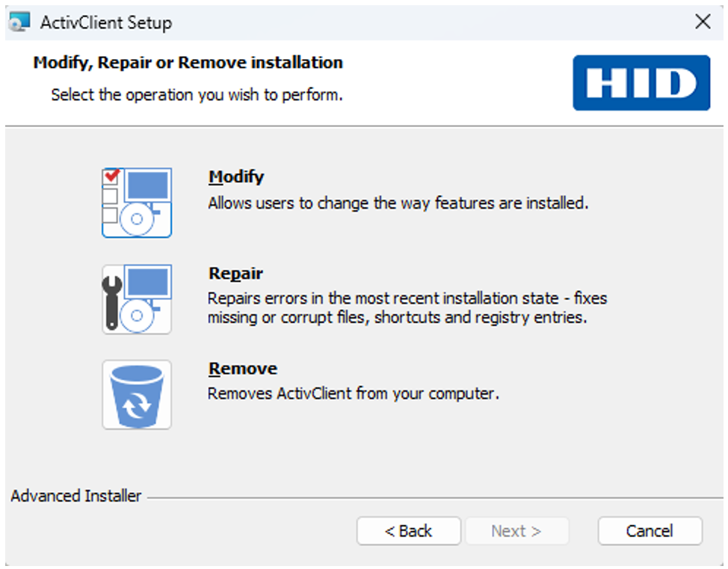Select the Modify heading

click(235, 177)
